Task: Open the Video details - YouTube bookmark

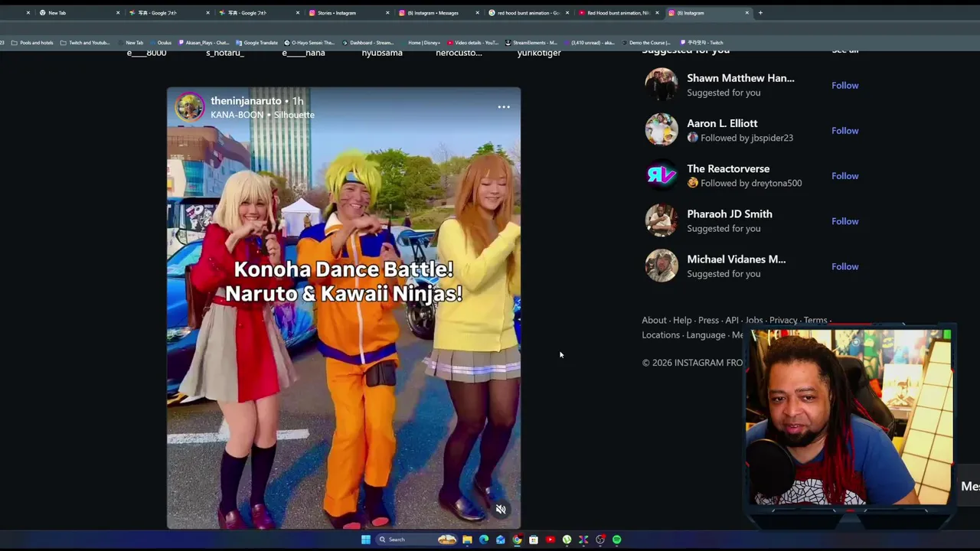Action: (x=475, y=43)
